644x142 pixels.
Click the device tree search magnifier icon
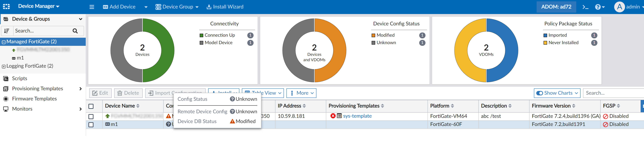tap(75, 31)
